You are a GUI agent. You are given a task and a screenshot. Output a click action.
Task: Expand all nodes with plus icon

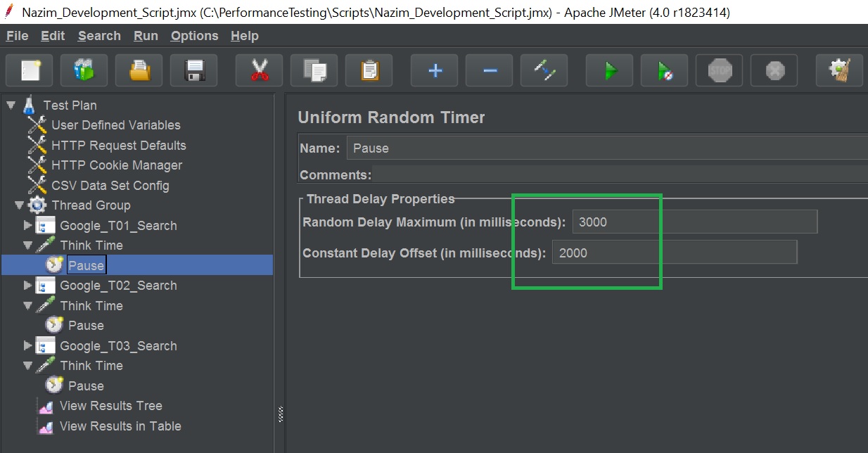coord(435,70)
